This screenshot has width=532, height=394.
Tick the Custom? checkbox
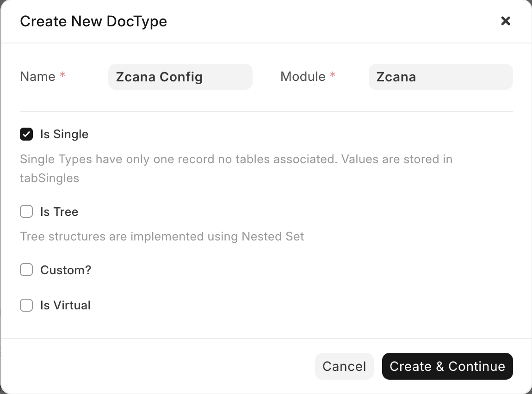26,270
